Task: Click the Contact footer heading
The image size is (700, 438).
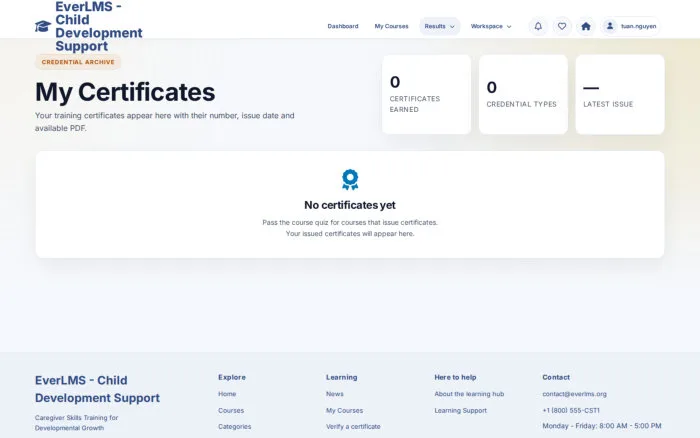Action: [556, 377]
